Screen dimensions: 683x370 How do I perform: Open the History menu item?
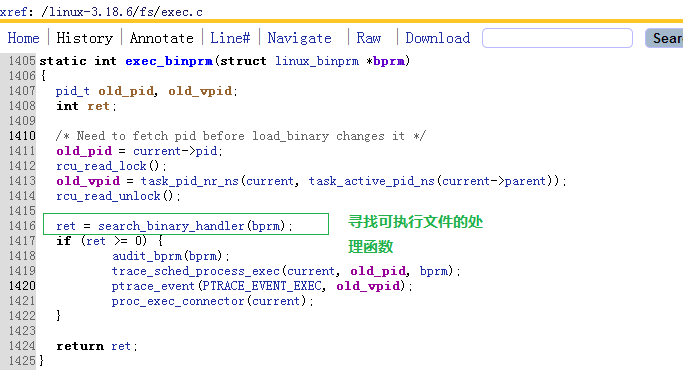click(x=85, y=38)
